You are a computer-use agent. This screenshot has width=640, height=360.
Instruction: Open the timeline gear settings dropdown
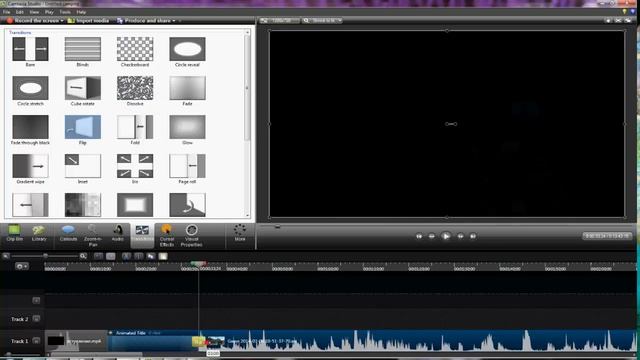(22, 266)
